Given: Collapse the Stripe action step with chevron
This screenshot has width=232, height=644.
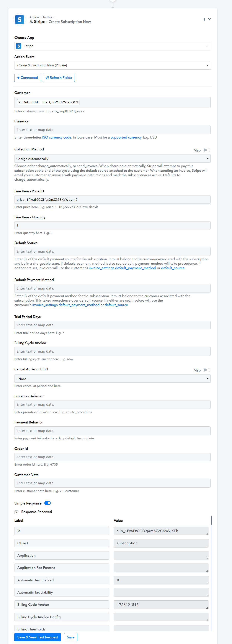Looking at the screenshot, I should 210,19.
